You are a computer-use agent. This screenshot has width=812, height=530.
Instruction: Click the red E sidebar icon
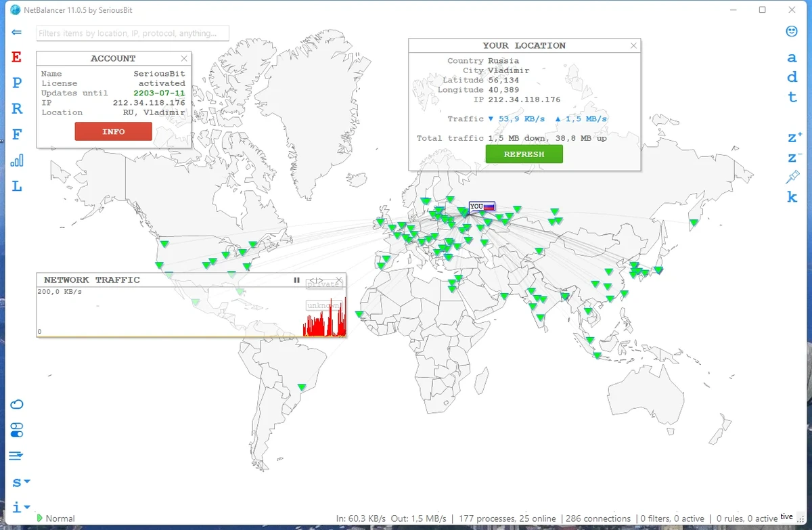(17, 57)
